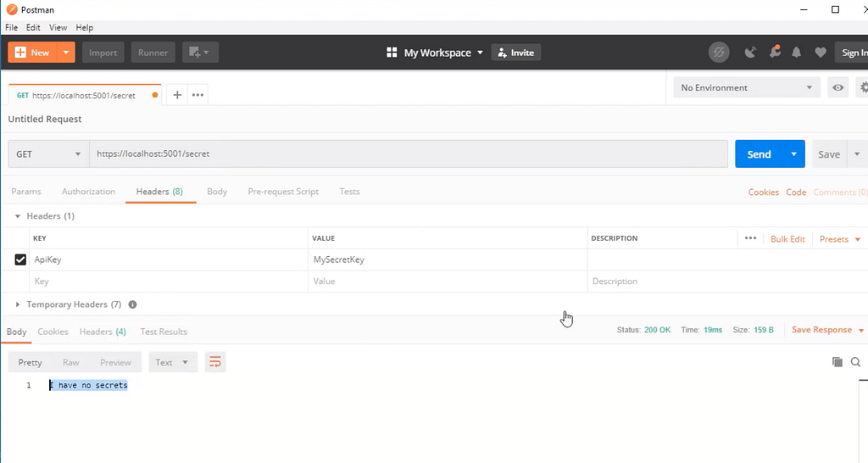Image resolution: width=868 pixels, height=463 pixels.
Task: Click the orange New button
Action: 32,53
